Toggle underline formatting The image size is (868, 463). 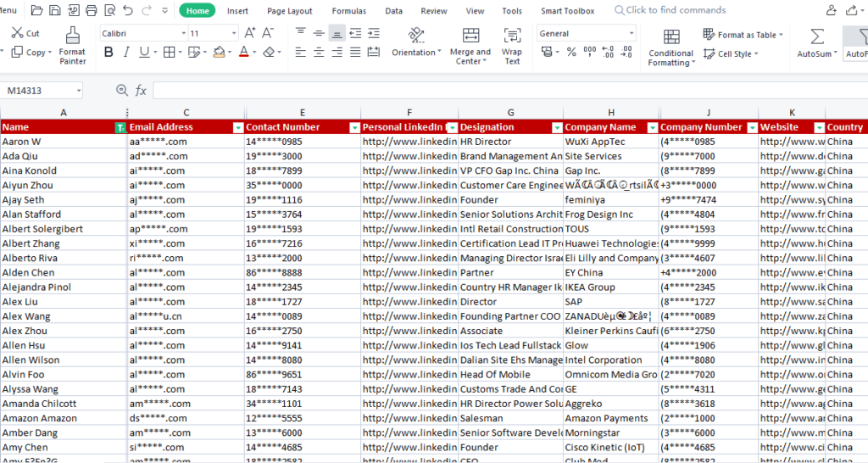144,52
